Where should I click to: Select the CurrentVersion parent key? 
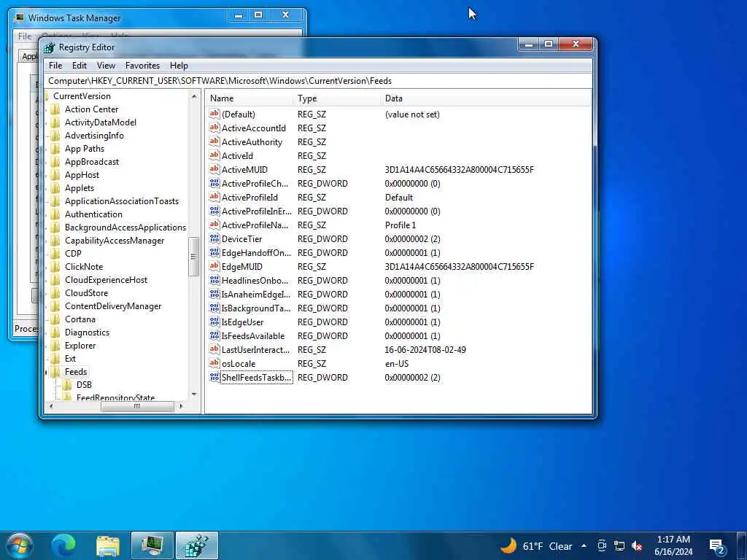[x=82, y=96]
